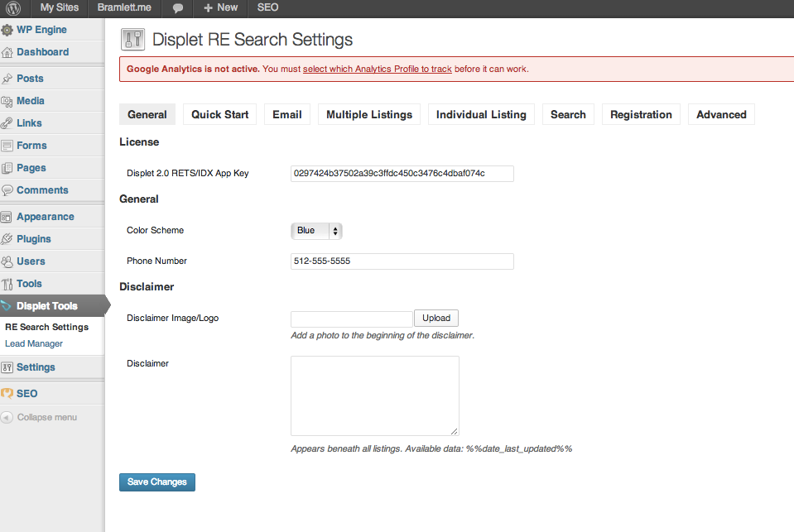Click the WordPress logo icon
The height and width of the screenshot is (532, 794).
(x=13, y=7)
